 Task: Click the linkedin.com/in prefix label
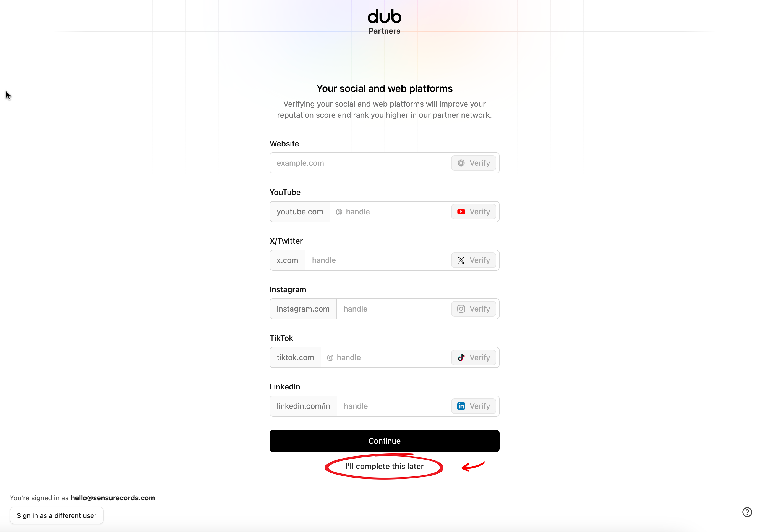(x=303, y=406)
